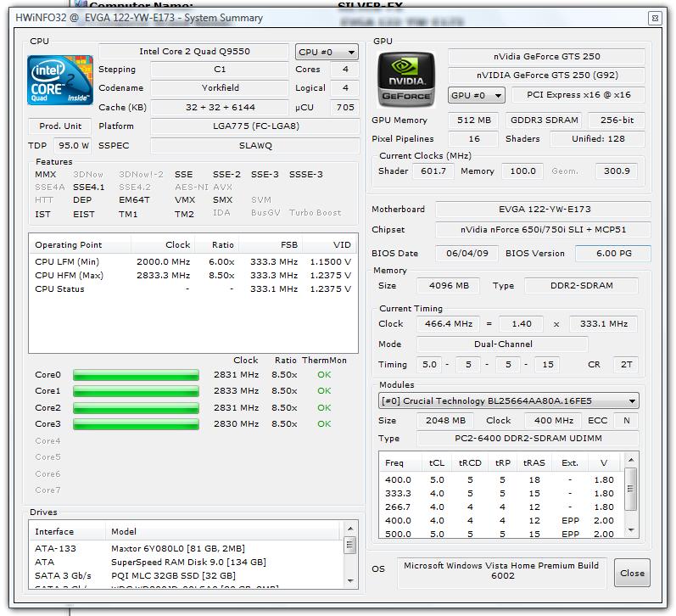Click the NVIDIA GeForce logo

coord(405,80)
